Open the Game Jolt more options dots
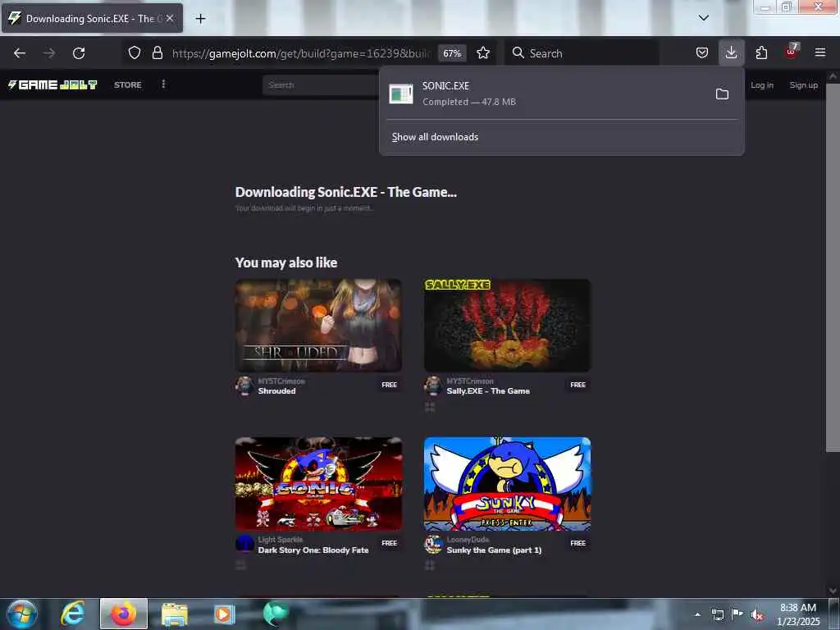840x630 pixels. pyautogui.click(x=163, y=84)
